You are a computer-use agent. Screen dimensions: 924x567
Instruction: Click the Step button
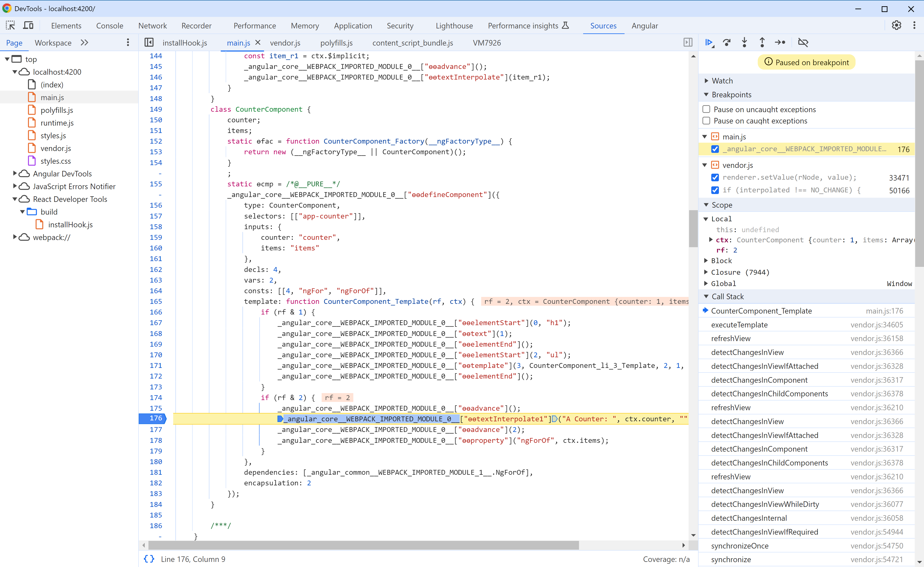780,42
